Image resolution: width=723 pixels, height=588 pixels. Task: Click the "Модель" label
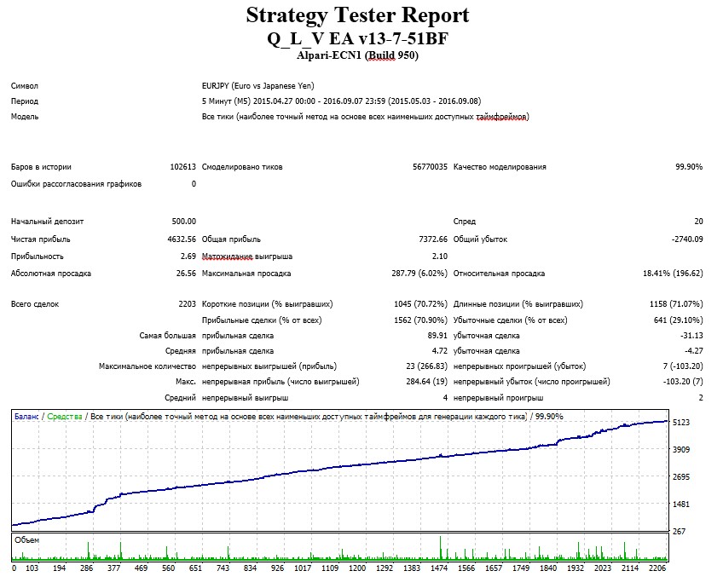point(25,117)
